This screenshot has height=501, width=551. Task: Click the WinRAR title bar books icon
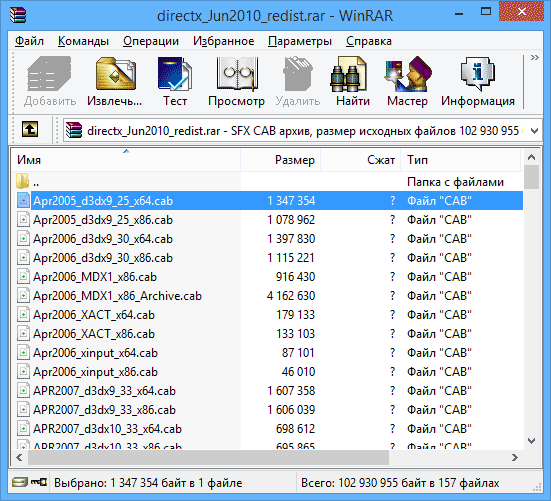point(18,15)
